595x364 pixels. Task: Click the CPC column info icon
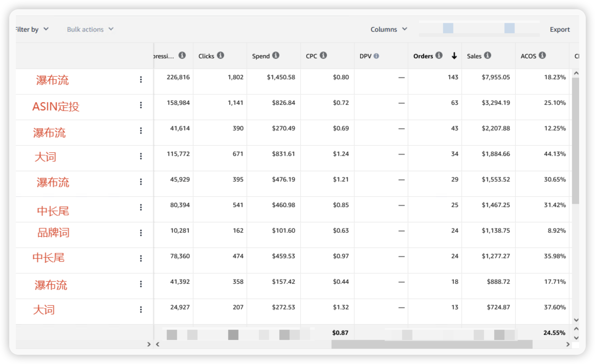point(323,55)
